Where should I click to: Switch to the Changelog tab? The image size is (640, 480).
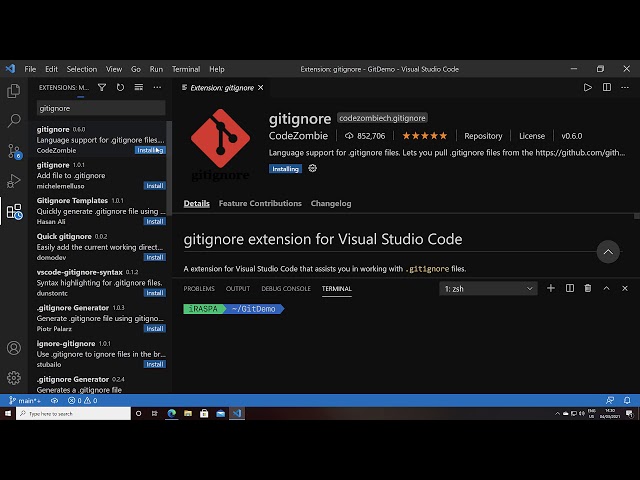tap(331, 203)
